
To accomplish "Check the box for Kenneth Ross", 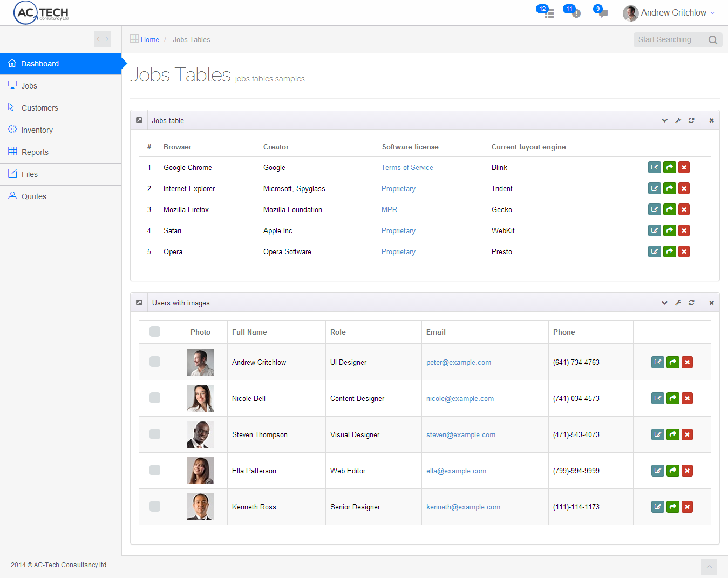I will pyautogui.click(x=155, y=506).
